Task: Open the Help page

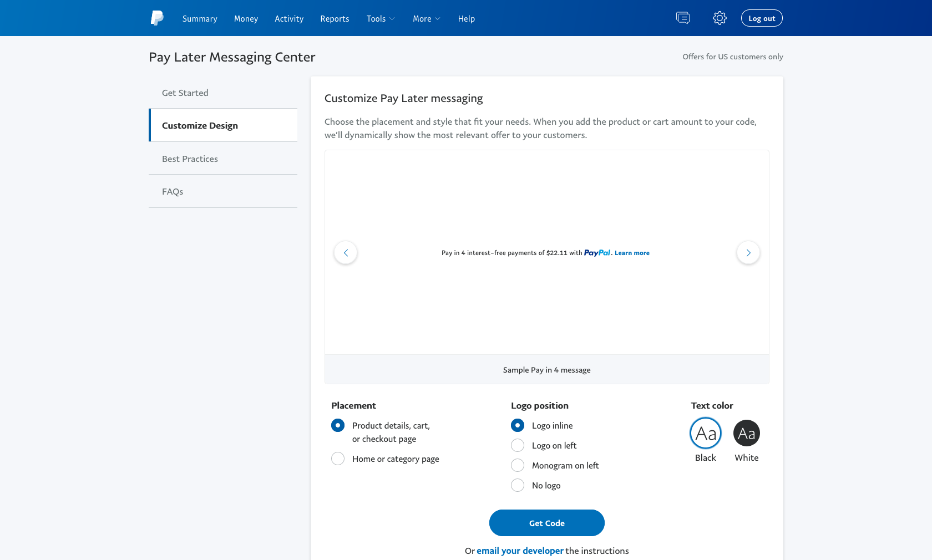Action: point(467,19)
